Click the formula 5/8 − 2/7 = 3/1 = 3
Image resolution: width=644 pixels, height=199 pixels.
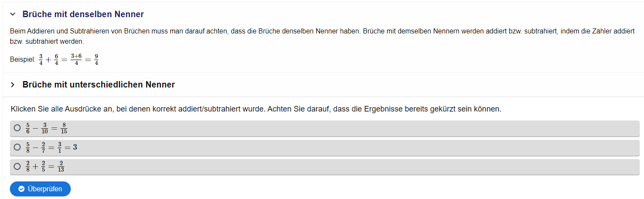click(51, 148)
